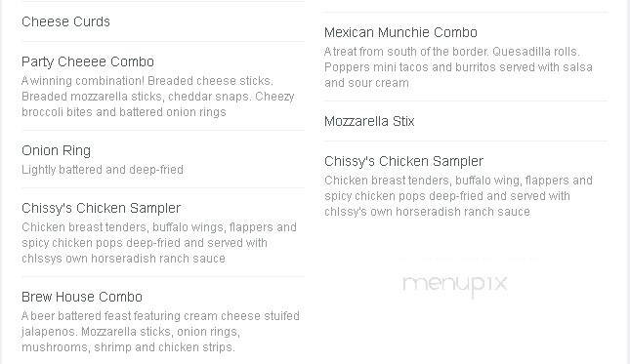Click the Mexican Munchie Combo heading
The image size is (630, 364).
[x=401, y=32]
